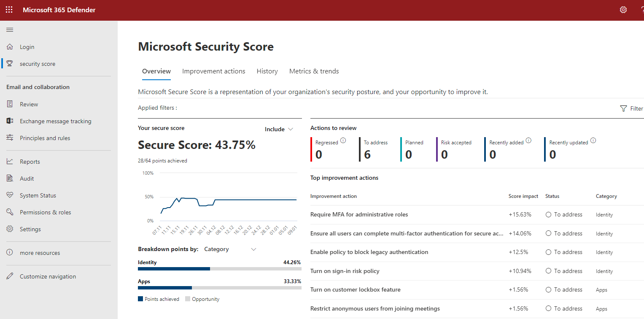Open Exchange message tracking in sidebar

click(x=56, y=121)
